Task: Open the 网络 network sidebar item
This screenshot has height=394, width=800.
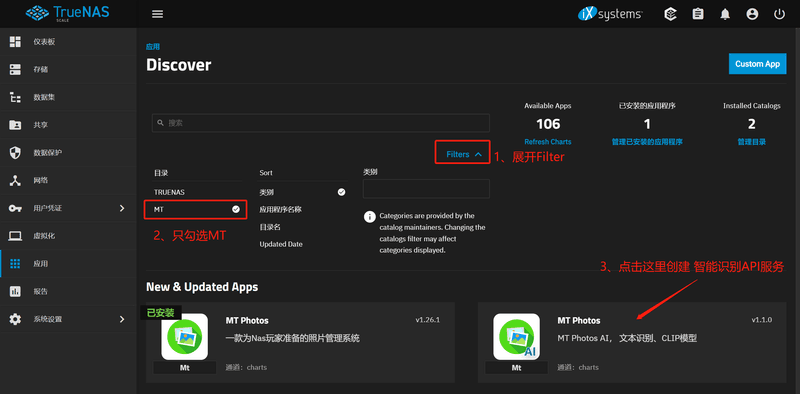Action: (x=68, y=181)
